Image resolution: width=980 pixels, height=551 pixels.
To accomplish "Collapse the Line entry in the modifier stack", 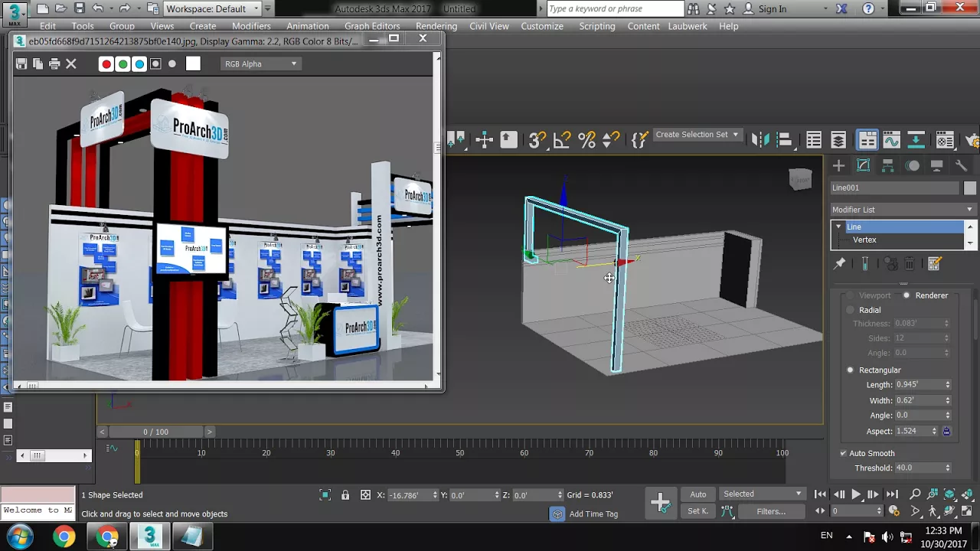I will point(838,227).
